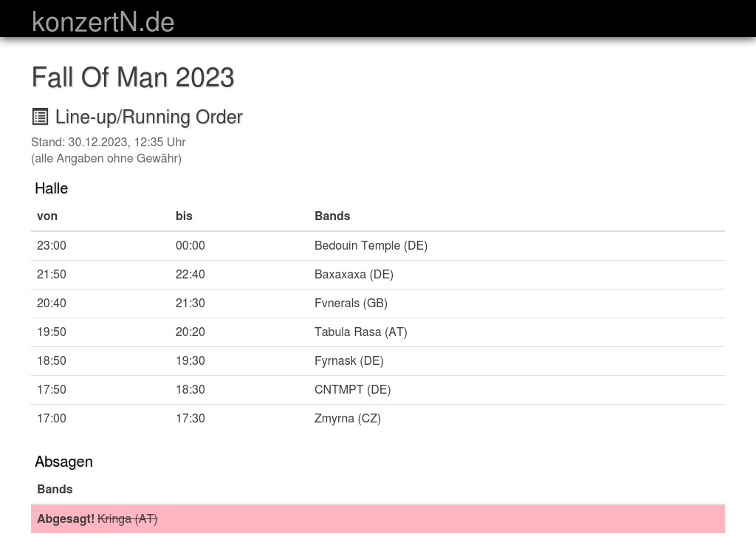Open the Fvnerals (GB) band entry

(351, 303)
